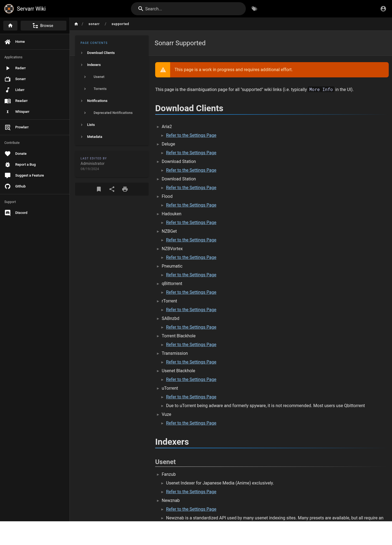The width and height of the screenshot is (392, 545).
Task: Click the Lidarr music note icon
Action: pos(8,90)
